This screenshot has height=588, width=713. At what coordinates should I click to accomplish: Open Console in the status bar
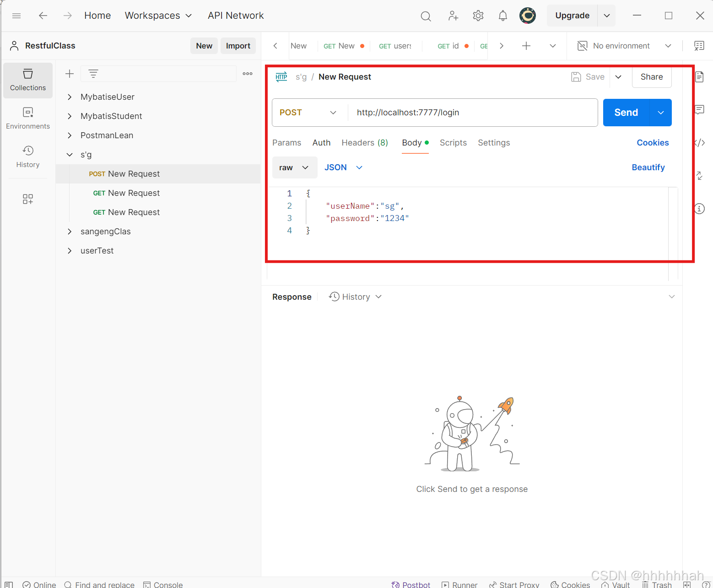(163, 585)
